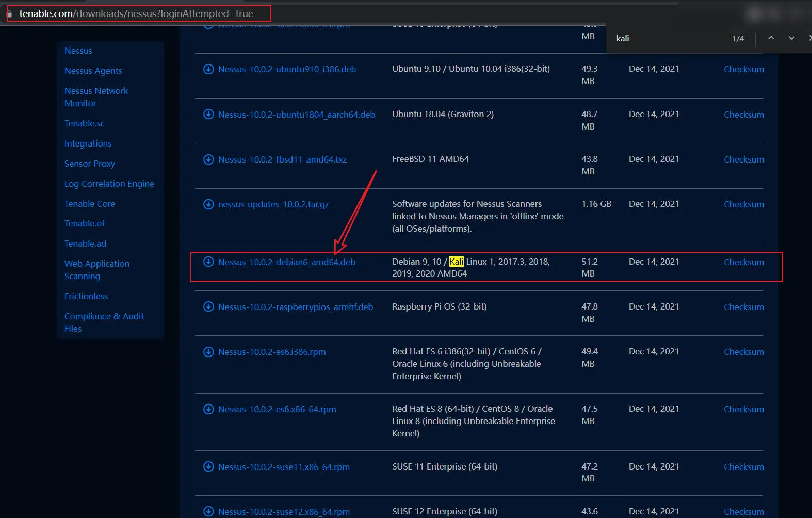Click the browser address bar URL
Screen dimensions: 812x518
click(136, 14)
